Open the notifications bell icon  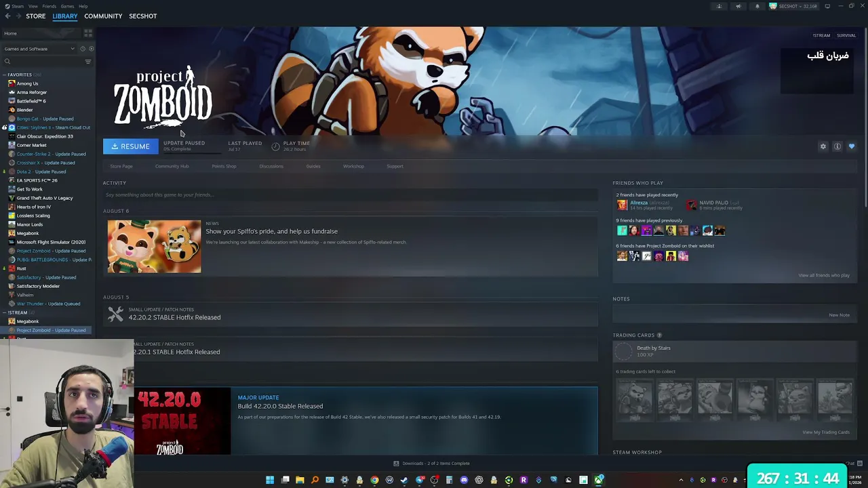(757, 6)
